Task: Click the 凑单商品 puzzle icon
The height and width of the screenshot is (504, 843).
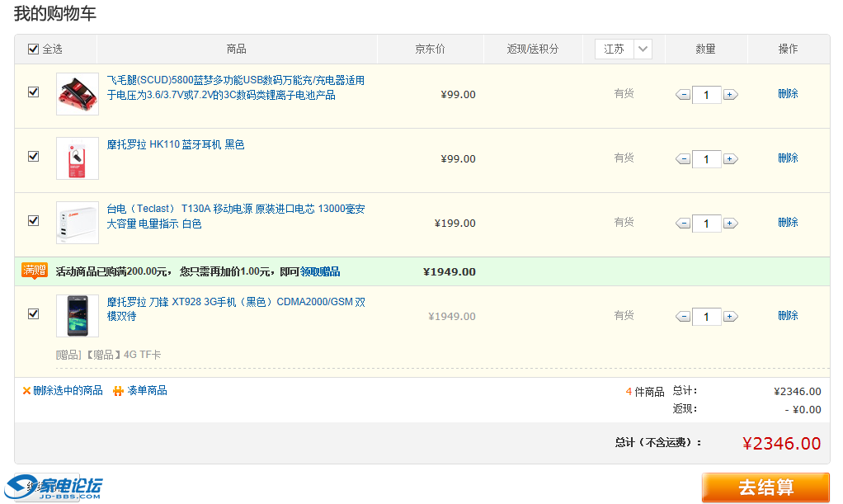Action: 118,391
